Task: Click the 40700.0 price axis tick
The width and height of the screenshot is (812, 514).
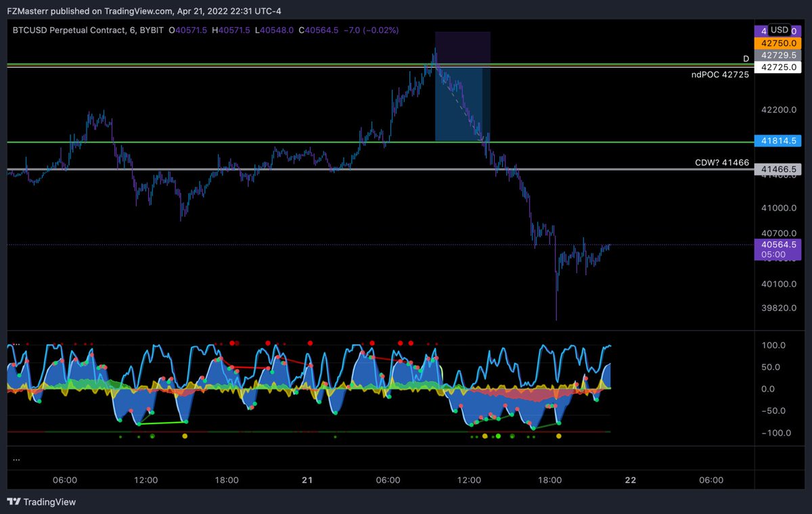Action: [777, 232]
